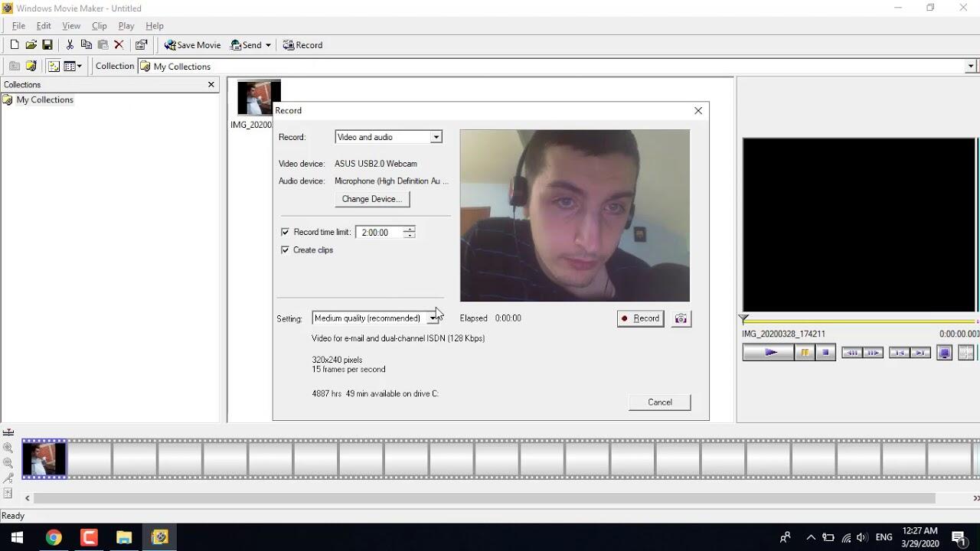Uncheck the Record time limit checkbox
The image size is (980, 551).
pos(286,232)
